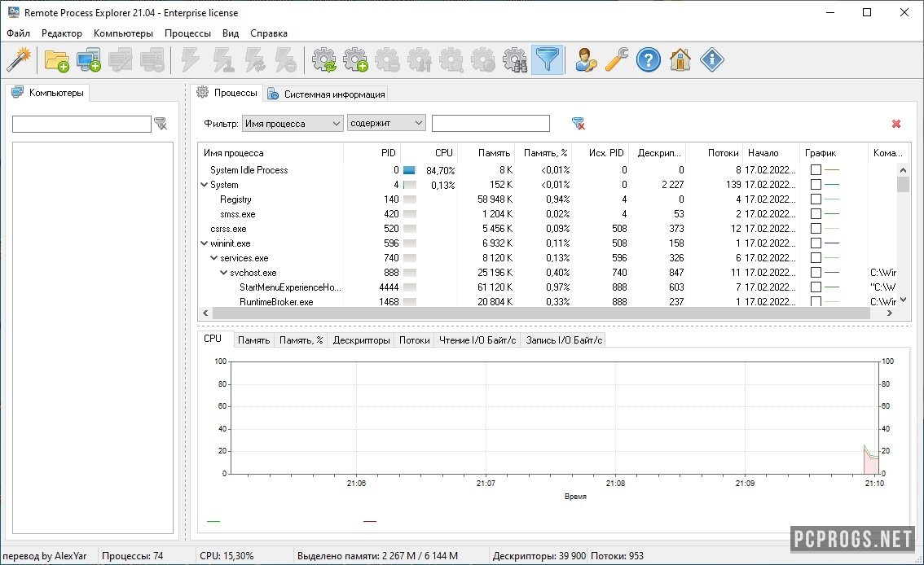Open the 'Имя процесса' filter field dropdown

tap(293, 124)
